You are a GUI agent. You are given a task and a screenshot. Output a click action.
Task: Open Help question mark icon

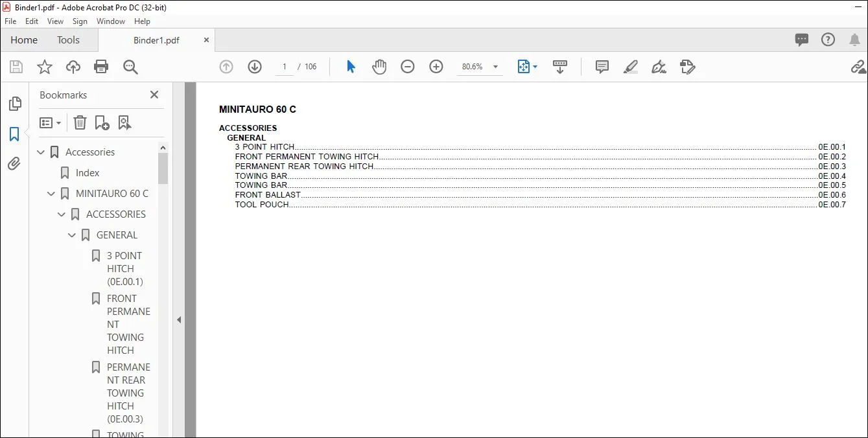click(828, 40)
